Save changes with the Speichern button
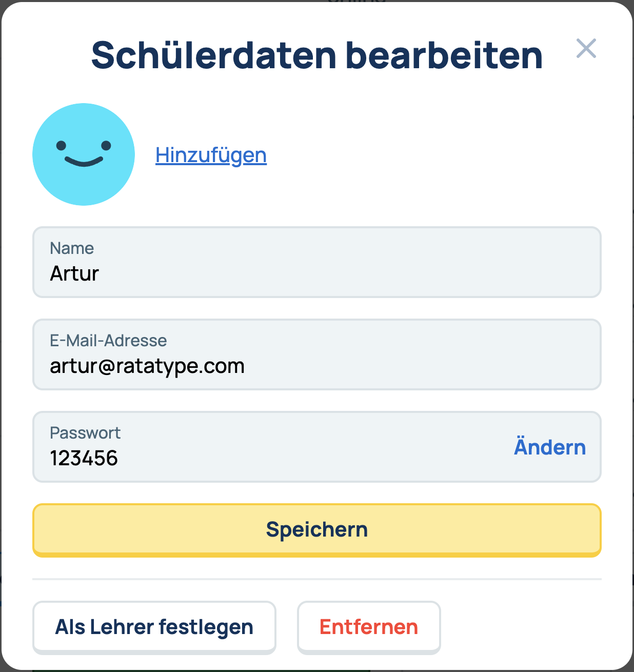The image size is (634, 672). 316,530
